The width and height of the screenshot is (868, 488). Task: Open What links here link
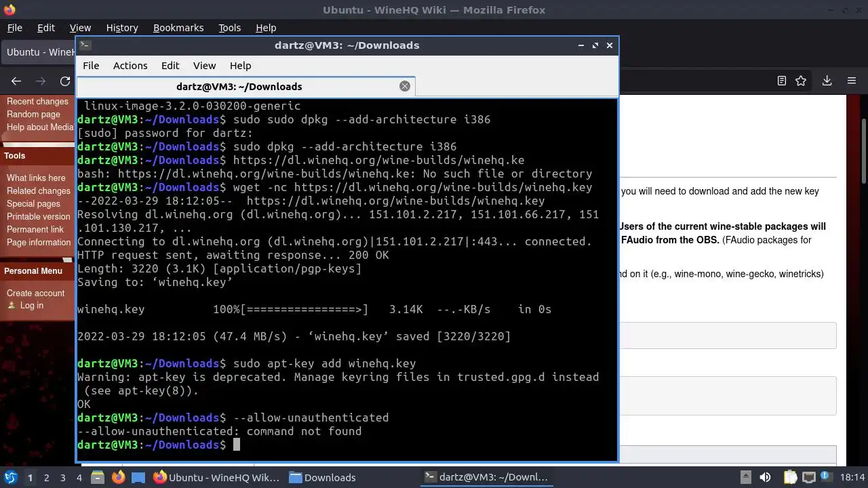(36, 178)
